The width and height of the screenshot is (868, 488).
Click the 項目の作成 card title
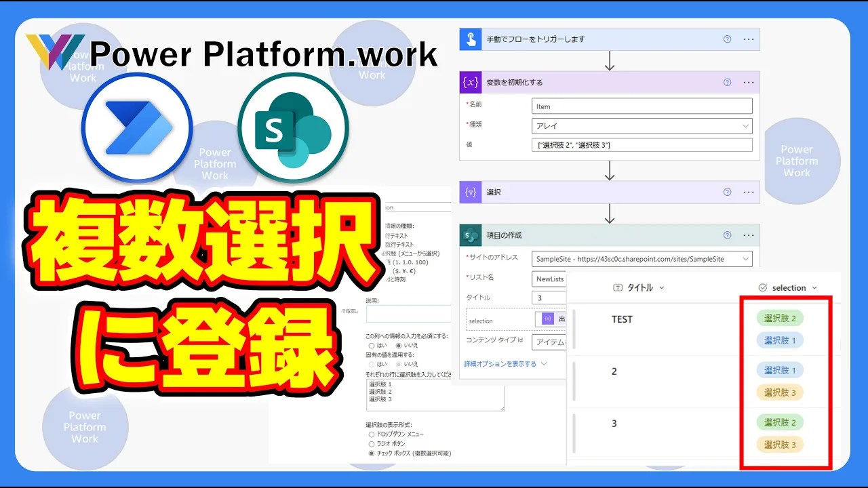click(504, 235)
